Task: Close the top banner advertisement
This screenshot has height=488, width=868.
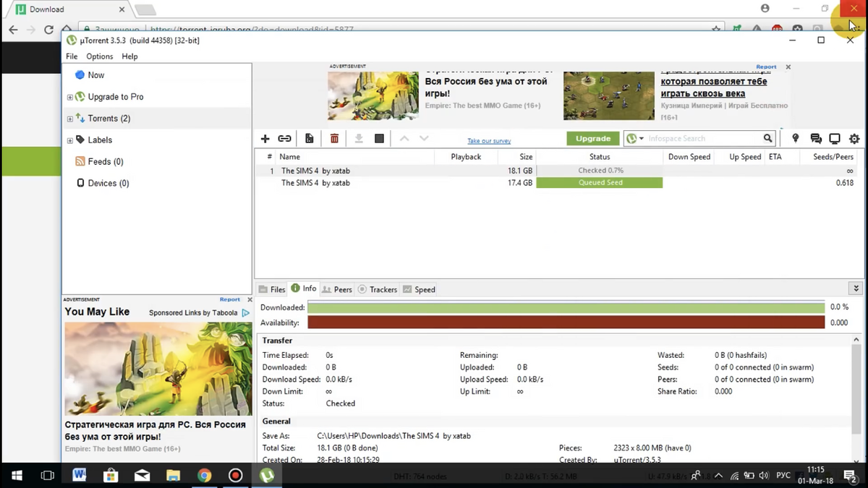Action: click(788, 67)
